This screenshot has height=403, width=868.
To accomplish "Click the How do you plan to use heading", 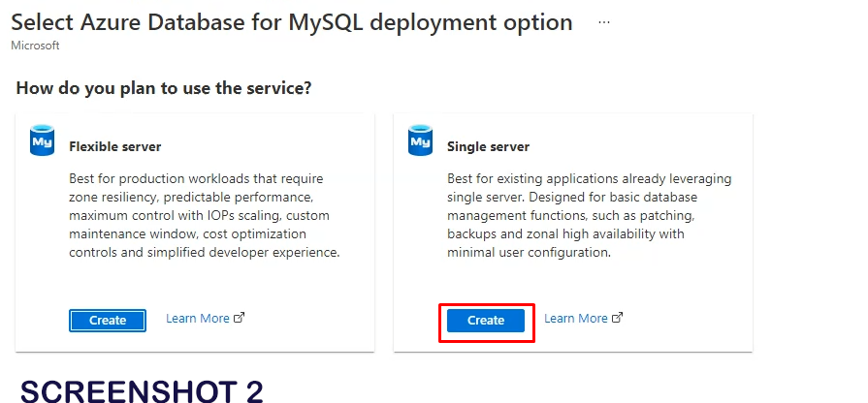I will pos(164,88).
